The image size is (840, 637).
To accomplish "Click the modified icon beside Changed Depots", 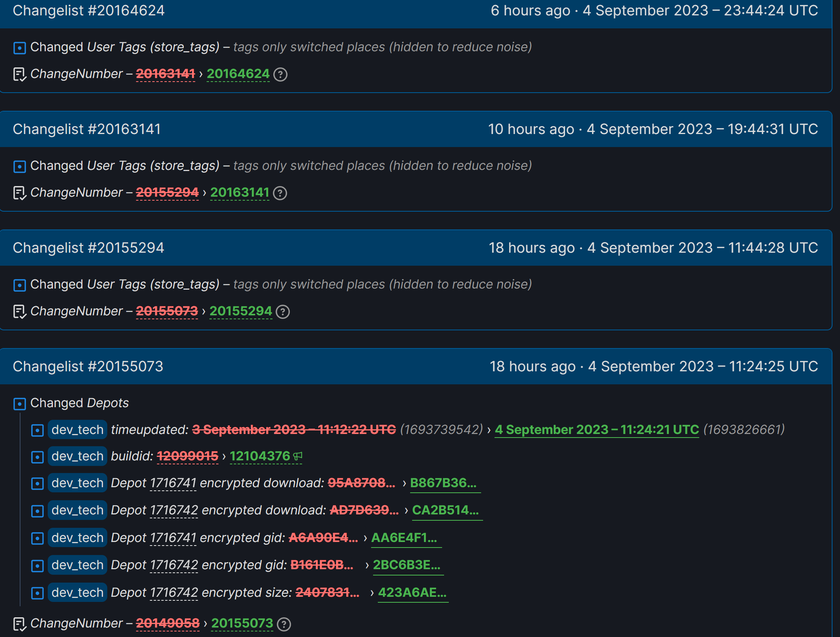I will click(x=19, y=404).
